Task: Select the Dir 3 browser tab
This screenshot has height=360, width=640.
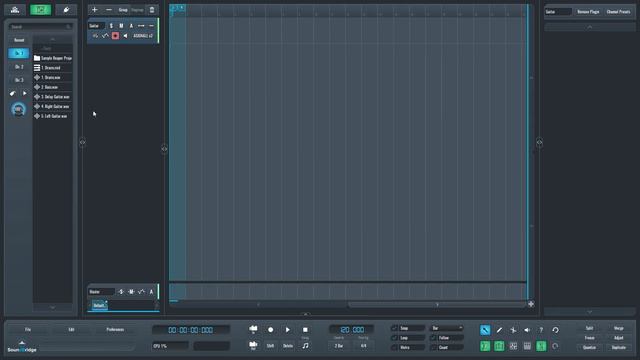Action: [19, 80]
